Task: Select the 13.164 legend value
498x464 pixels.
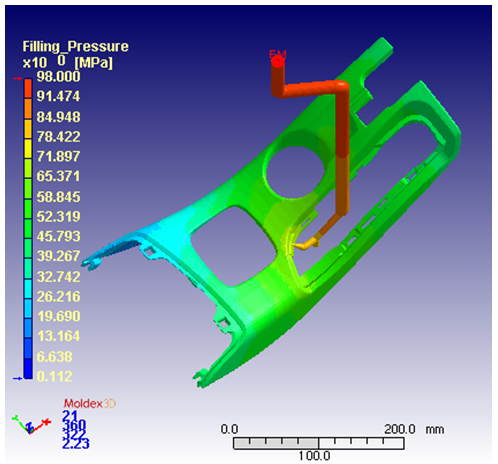Action: point(58,336)
